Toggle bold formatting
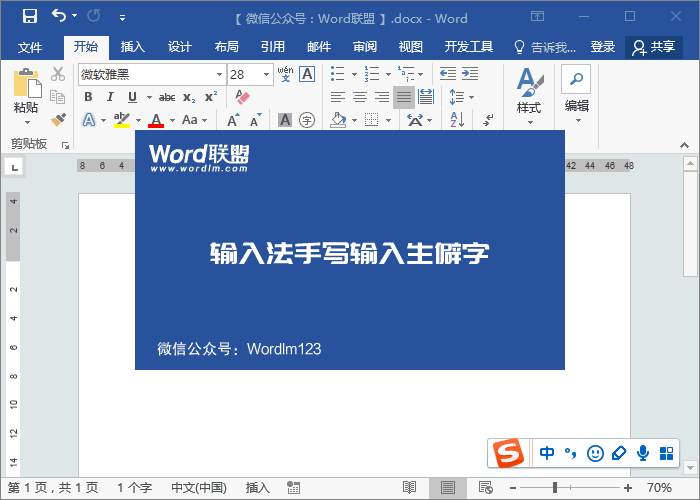Viewport: 700px width, 500px height. click(88, 97)
